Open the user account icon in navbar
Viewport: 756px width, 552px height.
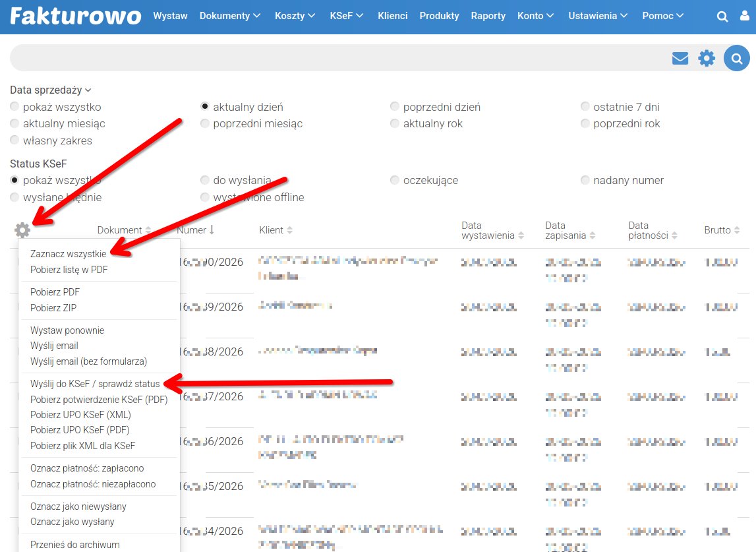745,16
